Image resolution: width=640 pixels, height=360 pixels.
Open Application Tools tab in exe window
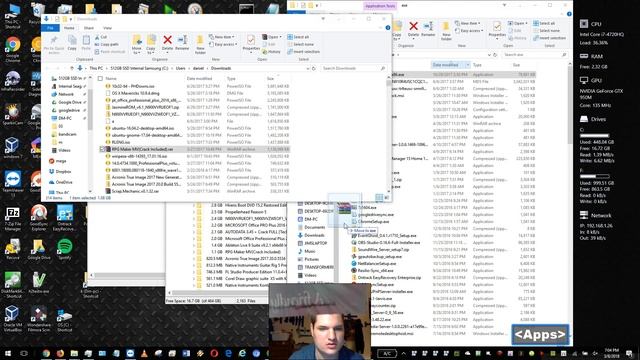point(380,6)
